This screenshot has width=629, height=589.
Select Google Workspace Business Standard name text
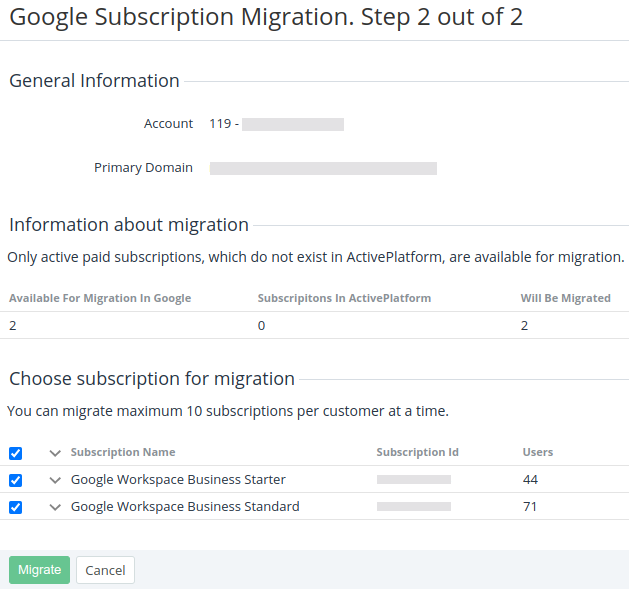[185, 507]
